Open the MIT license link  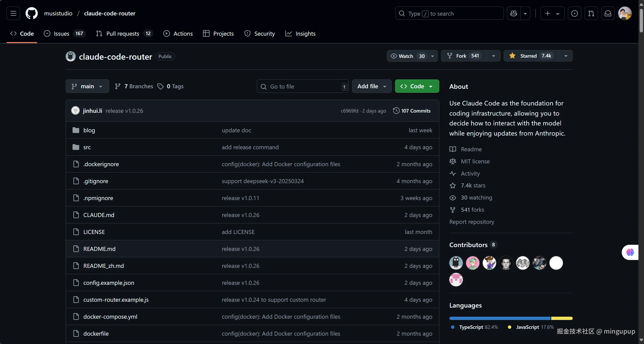[470, 161]
